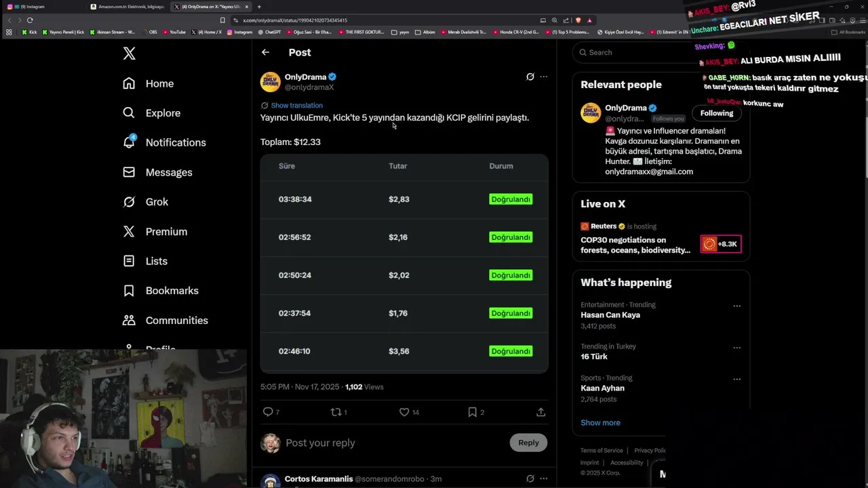
Task: Open the Kaan Ayhan trend
Action: (602, 388)
